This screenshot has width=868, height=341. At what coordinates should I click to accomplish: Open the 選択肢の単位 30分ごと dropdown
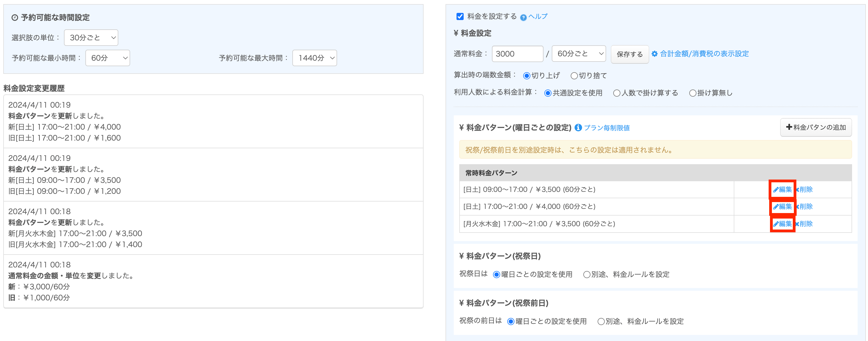[x=91, y=38]
